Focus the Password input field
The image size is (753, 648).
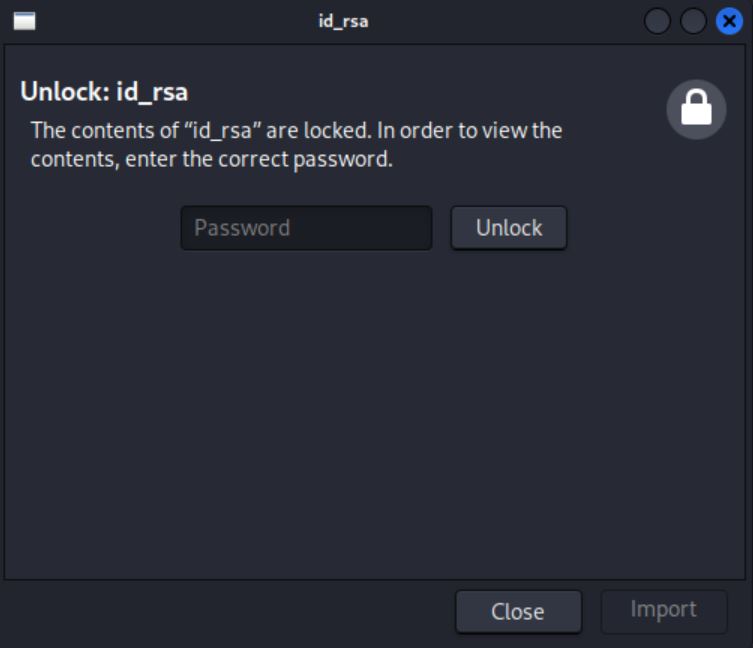[x=306, y=228]
